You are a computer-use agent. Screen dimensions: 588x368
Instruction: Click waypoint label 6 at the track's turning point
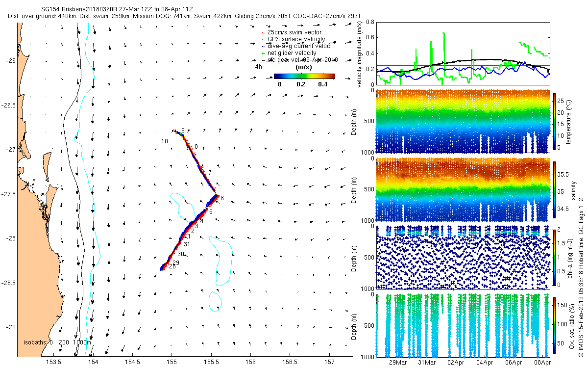coord(222,198)
